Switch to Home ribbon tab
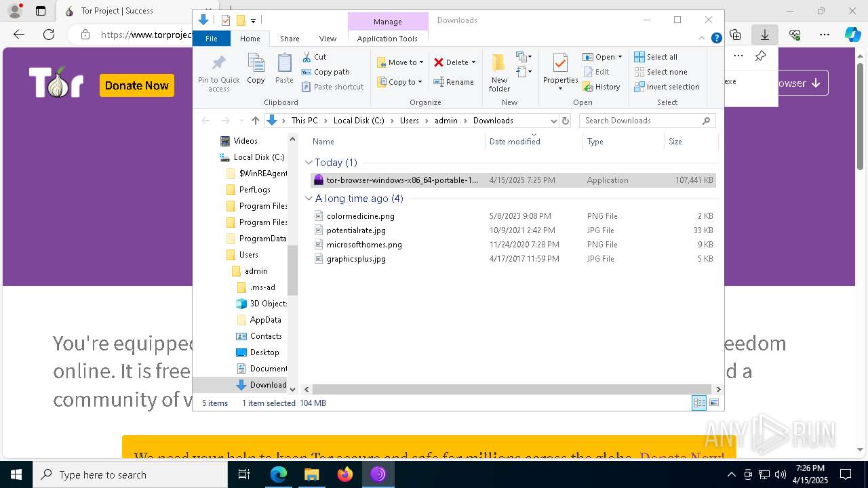Image resolution: width=868 pixels, height=488 pixels. point(250,39)
